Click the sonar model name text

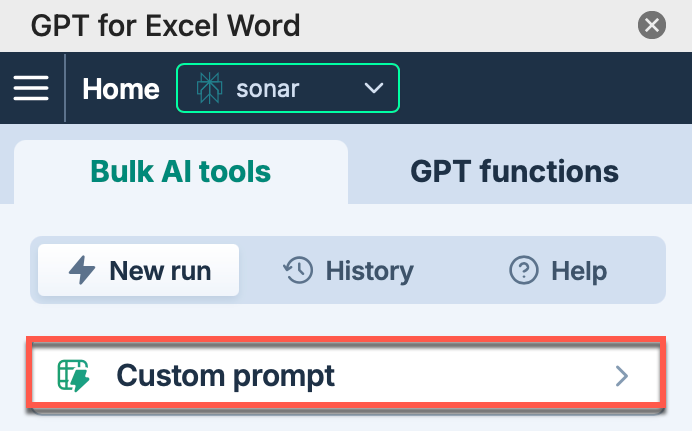pos(268,88)
